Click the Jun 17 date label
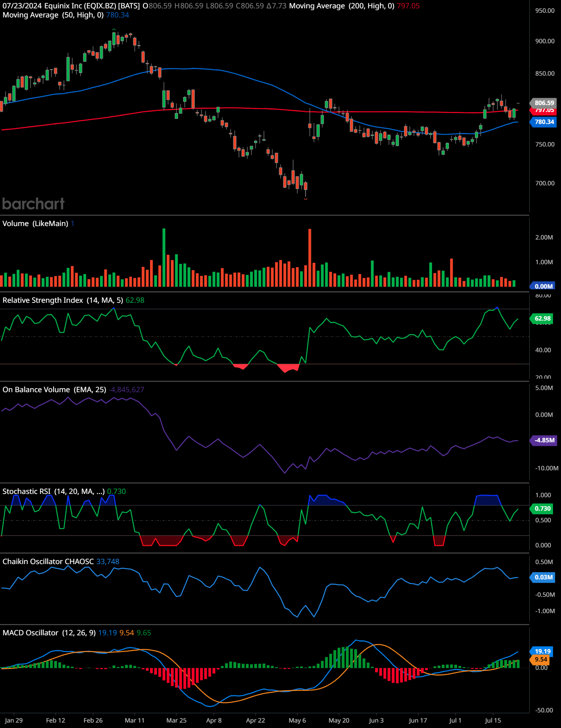The image size is (561, 728). [x=418, y=720]
